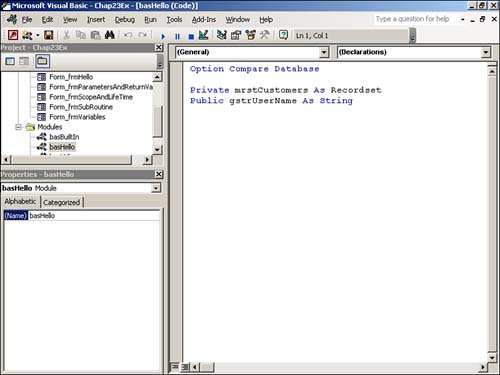Open the Properties Window toolbar icon
The width and height of the screenshot is (500, 375).
236,35
